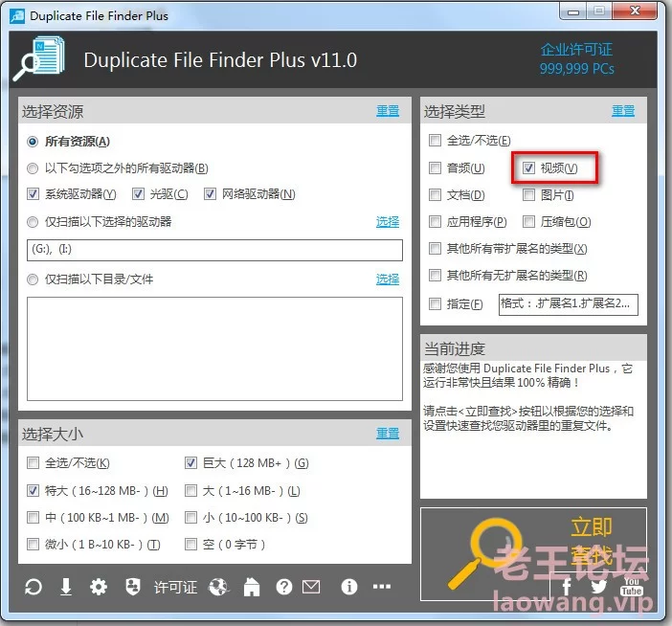Image resolution: width=672 pixels, height=626 pixels.
Task: Select 所有资源(A) radio button
Action: [33, 142]
